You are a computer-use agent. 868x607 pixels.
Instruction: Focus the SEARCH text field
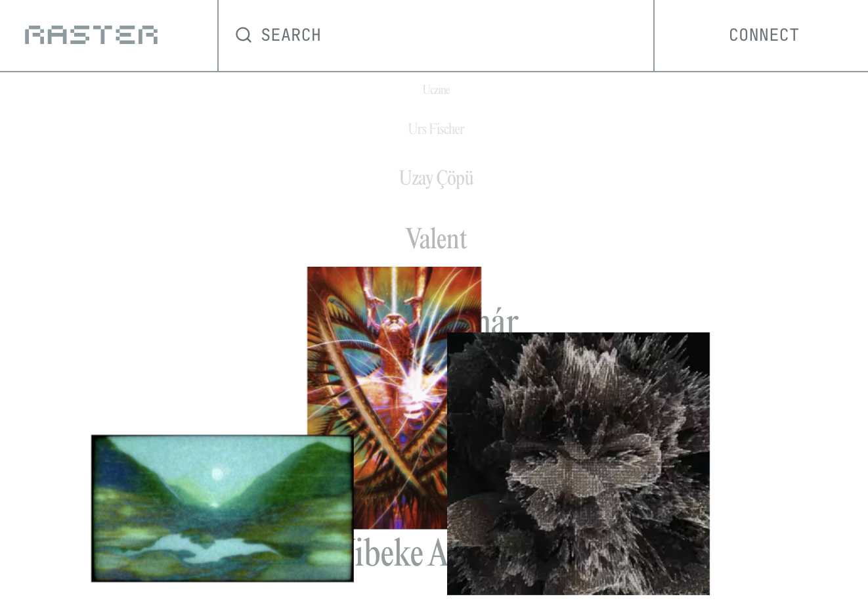(x=436, y=35)
